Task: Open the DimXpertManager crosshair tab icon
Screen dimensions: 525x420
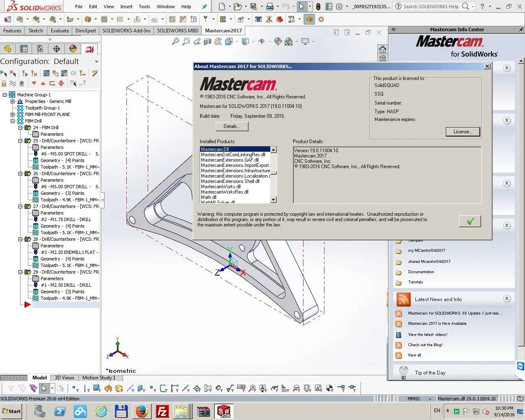Action: [57, 49]
